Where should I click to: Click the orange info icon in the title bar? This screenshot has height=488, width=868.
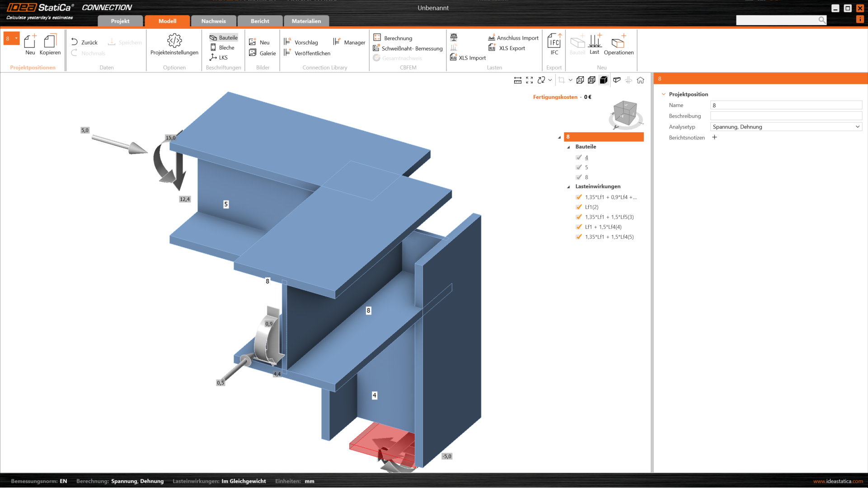860,19
